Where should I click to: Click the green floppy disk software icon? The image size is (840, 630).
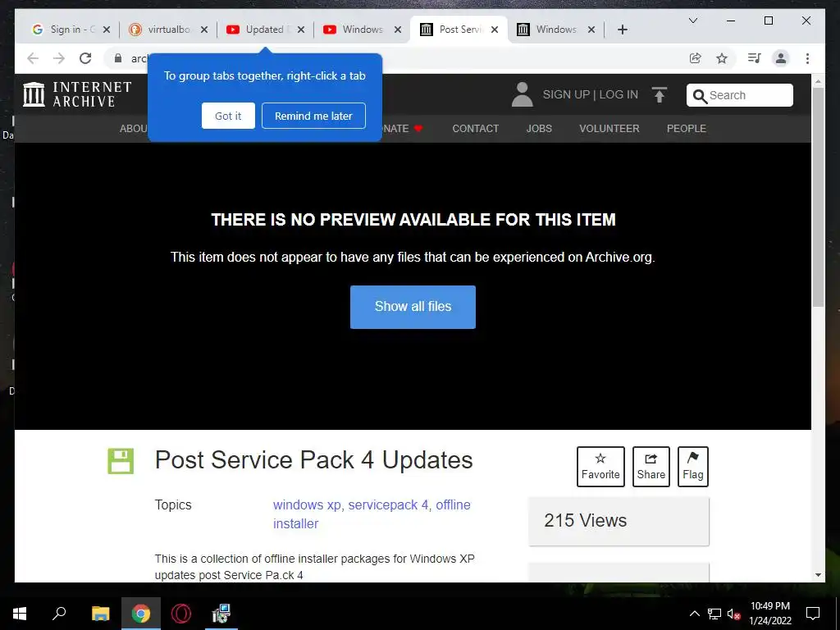tap(121, 461)
